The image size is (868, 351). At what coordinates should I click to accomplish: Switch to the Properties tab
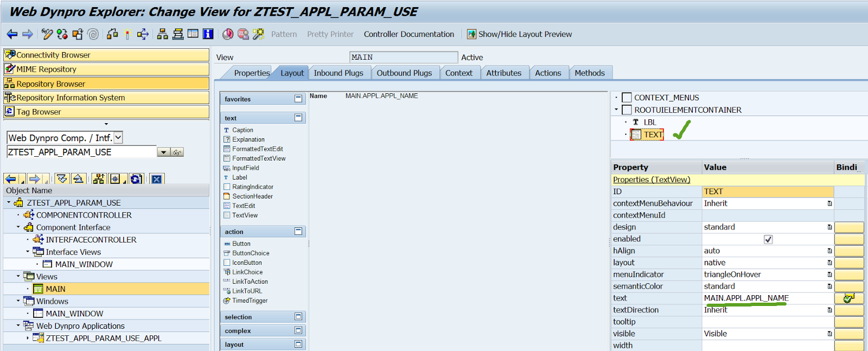pyautogui.click(x=251, y=73)
